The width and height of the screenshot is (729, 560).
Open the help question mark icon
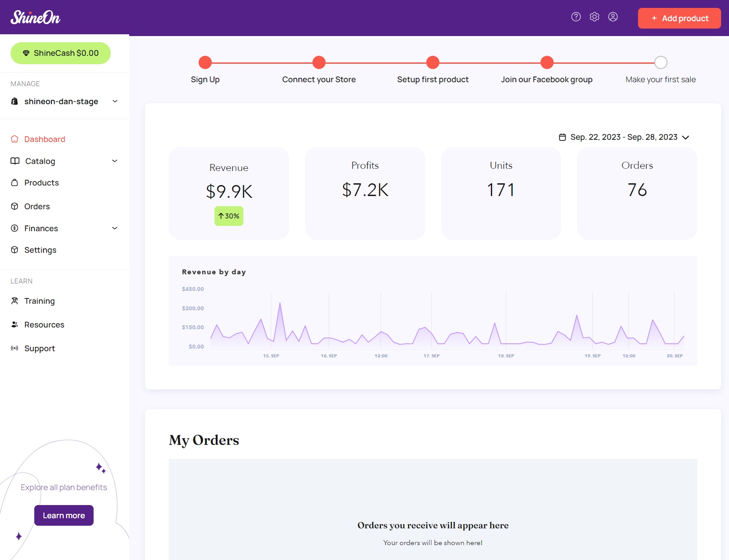[576, 17]
